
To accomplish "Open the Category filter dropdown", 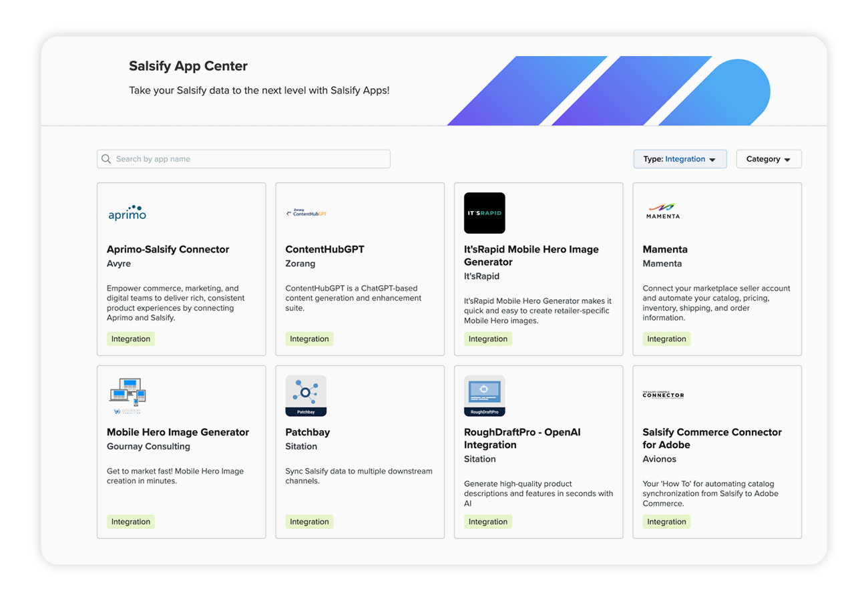I will click(769, 159).
